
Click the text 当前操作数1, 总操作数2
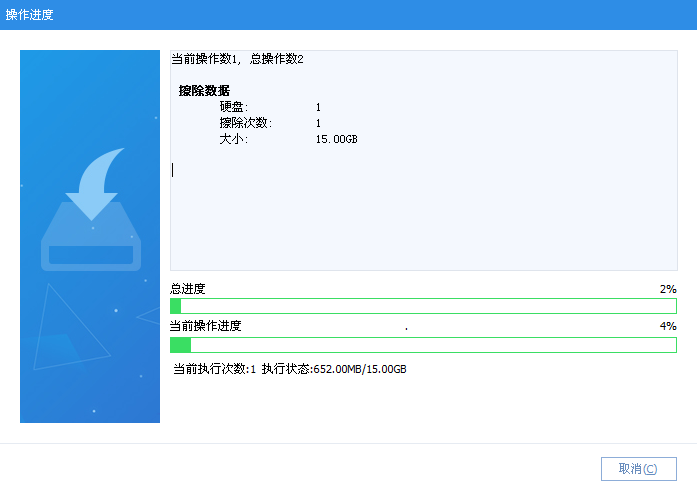[x=237, y=59]
